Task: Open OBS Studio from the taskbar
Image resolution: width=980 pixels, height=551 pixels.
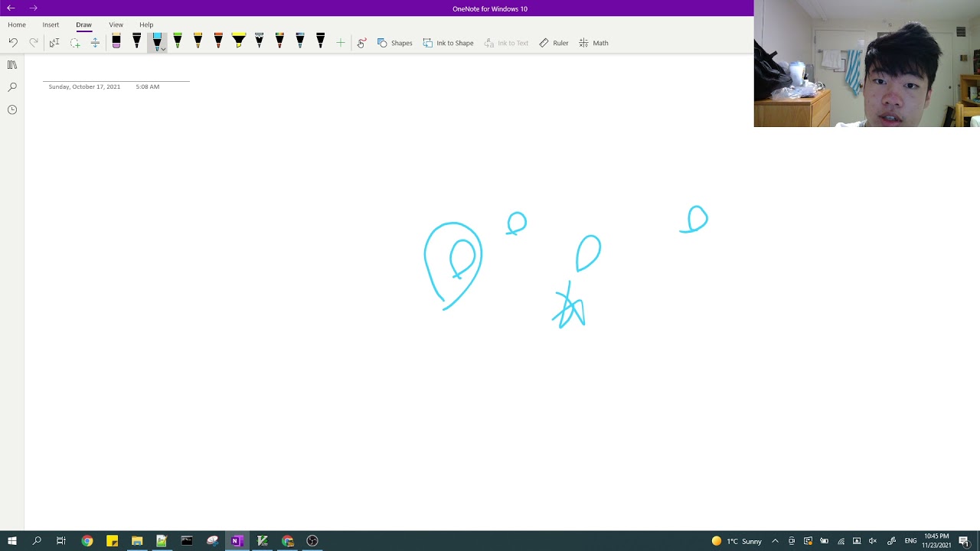Action: [312, 541]
